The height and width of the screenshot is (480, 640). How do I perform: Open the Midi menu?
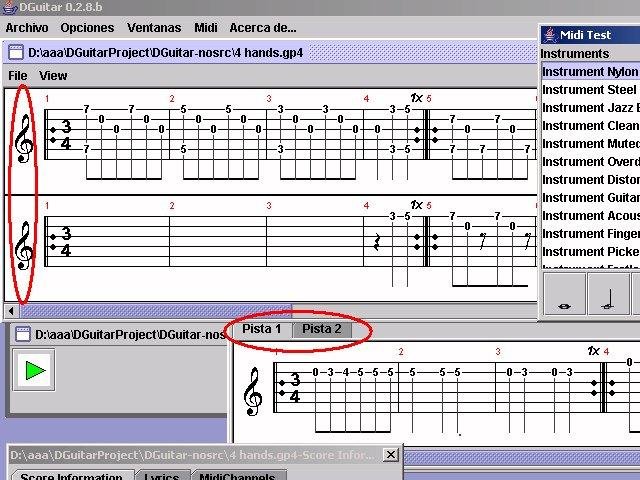coord(206,28)
